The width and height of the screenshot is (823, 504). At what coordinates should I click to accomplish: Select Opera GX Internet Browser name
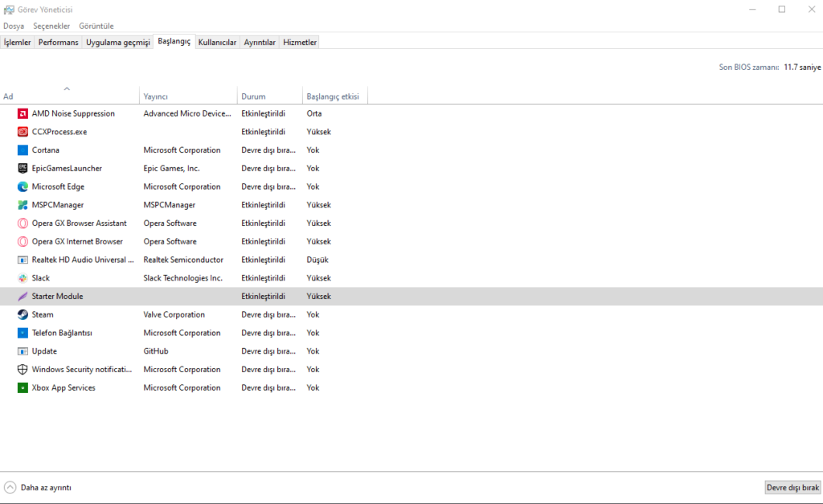tap(77, 241)
